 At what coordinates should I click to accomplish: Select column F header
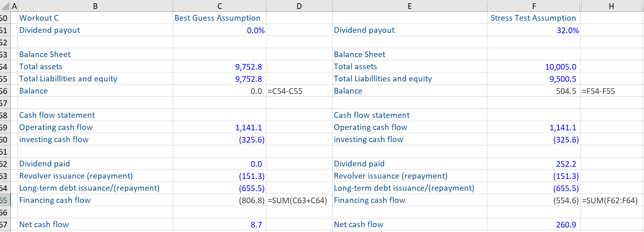tap(534, 6)
